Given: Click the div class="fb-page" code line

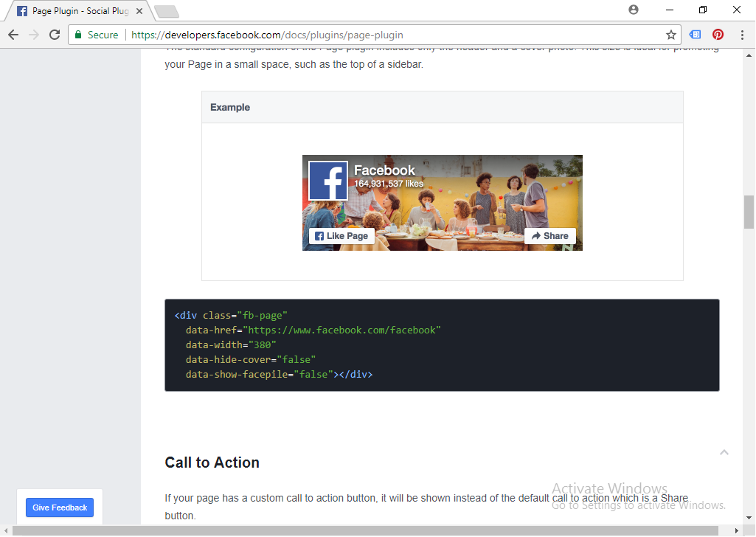Looking at the screenshot, I should pyautogui.click(x=231, y=315).
